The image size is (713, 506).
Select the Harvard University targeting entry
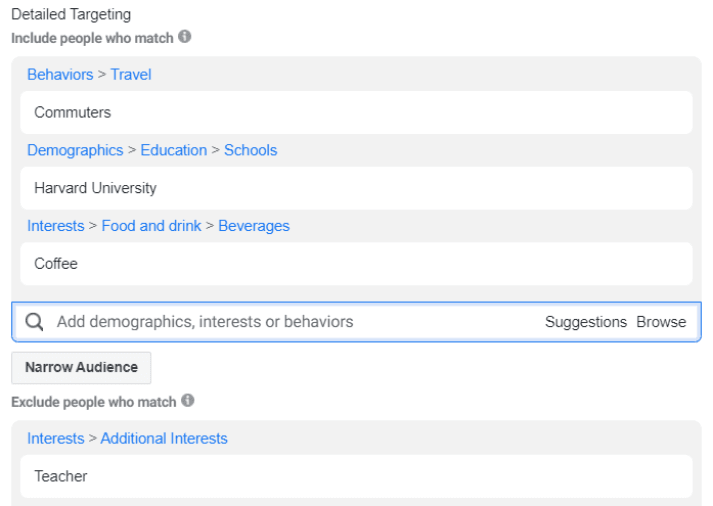click(95, 188)
